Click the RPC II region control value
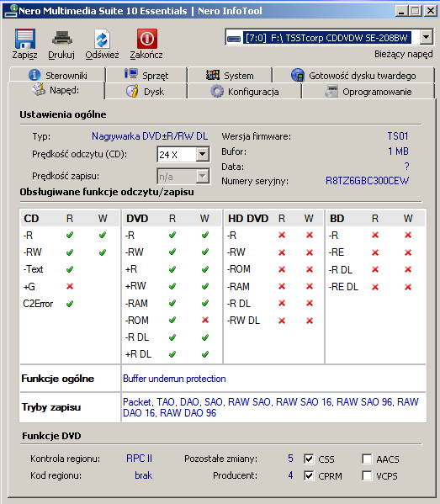Screen dimensions: 440x504 click(x=139, y=459)
